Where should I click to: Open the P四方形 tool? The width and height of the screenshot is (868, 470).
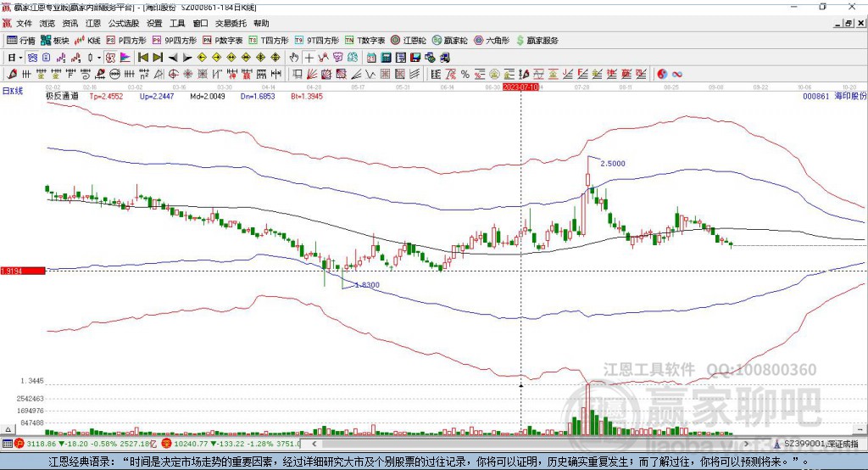[x=126, y=41]
